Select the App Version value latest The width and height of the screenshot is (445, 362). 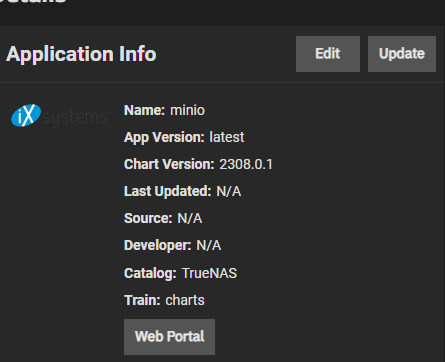[227, 137]
